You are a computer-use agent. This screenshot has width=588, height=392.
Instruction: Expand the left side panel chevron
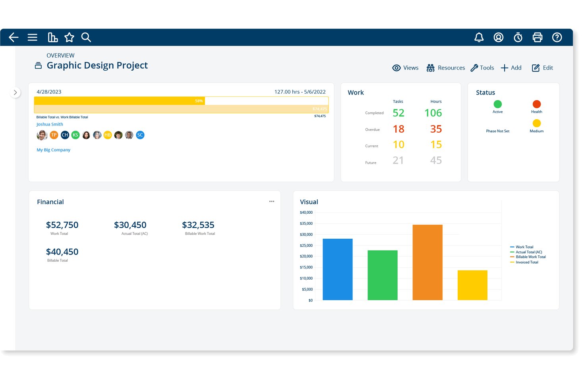pyautogui.click(x=15, y=93)
